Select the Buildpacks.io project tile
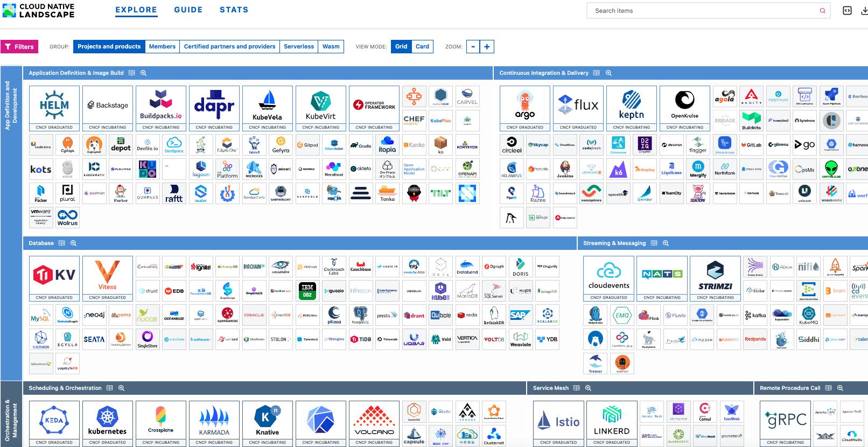This screenshot has width=868, height=447. (160, 108)
